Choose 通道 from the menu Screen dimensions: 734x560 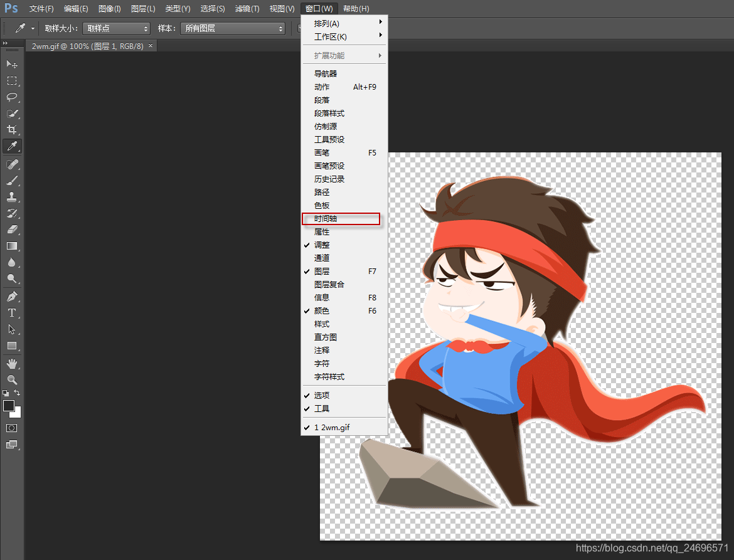(344, 258)
